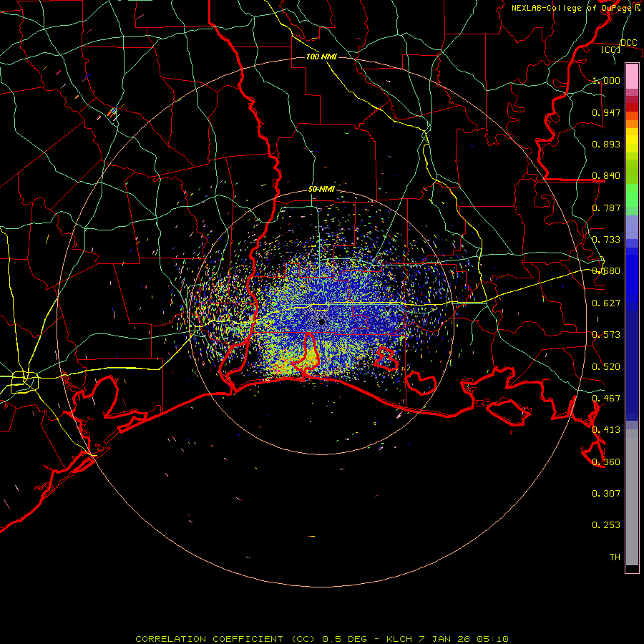This screenshot has width=644, height=644.
Task: Click the bottom caption Correlation Coefficient KLCH timestamp
Action: coord(322,639)
